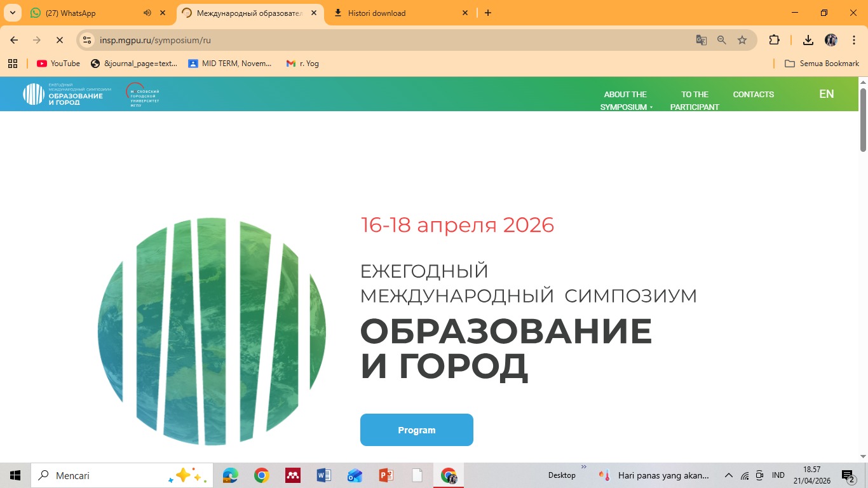Screen dimensions: 868x488
Task: Stop page loading with the X button
Action: (x=59, y=40)
